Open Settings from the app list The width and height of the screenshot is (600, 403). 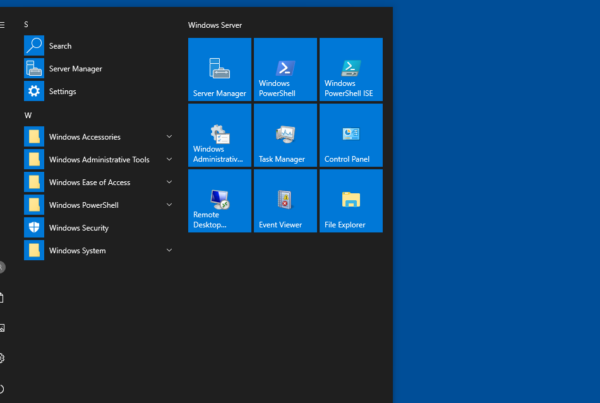(99, 91)
